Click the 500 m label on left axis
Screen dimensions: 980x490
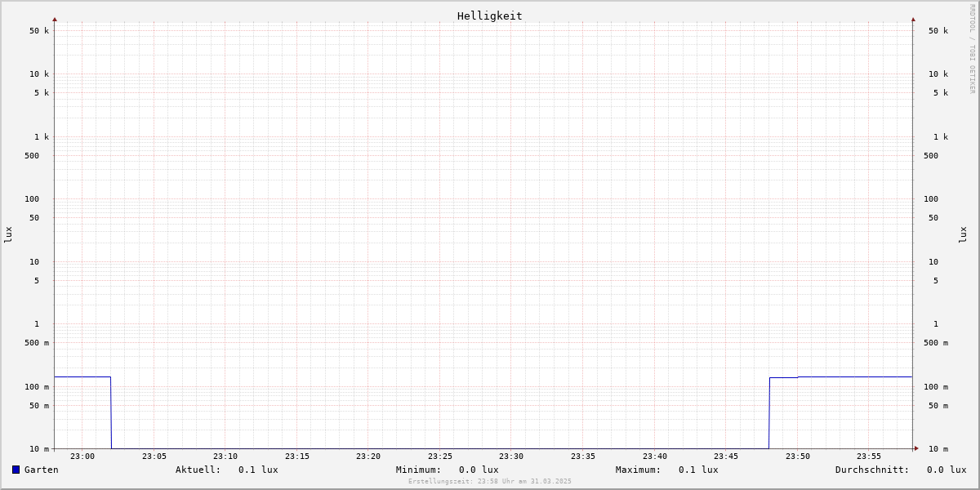point(37,343)
